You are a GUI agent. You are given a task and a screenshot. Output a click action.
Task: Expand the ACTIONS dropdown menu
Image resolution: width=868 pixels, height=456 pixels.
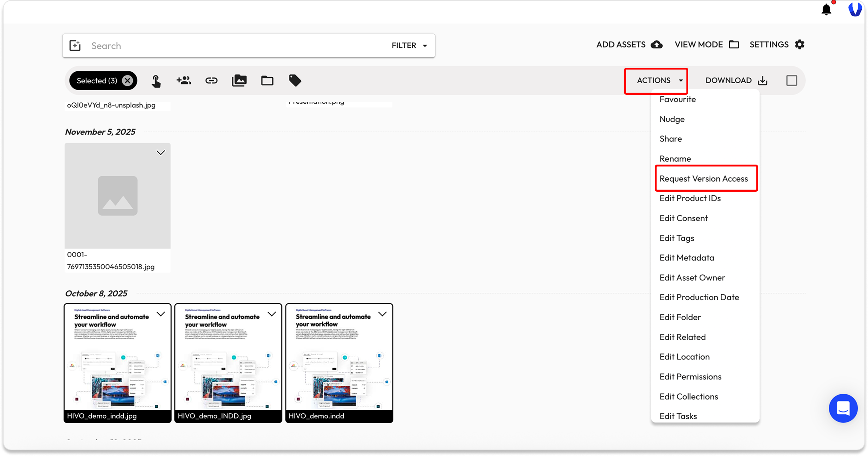pos(660,81)
